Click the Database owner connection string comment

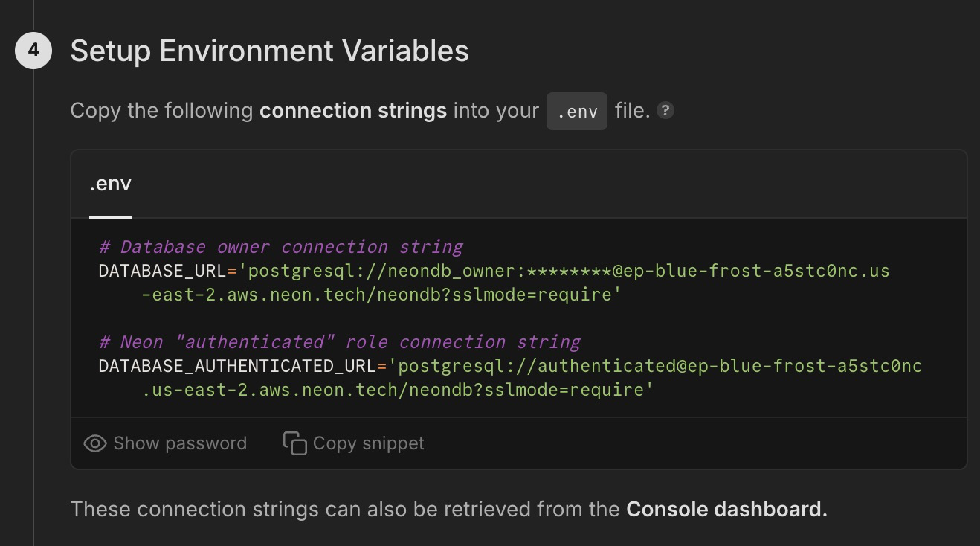coord(280,247)
